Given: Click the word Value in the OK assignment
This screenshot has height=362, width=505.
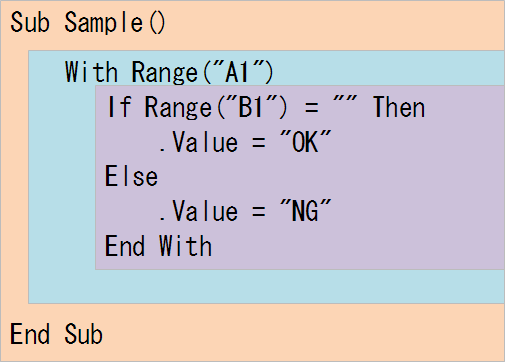Looking at the screenshot, I should [205, 142].
